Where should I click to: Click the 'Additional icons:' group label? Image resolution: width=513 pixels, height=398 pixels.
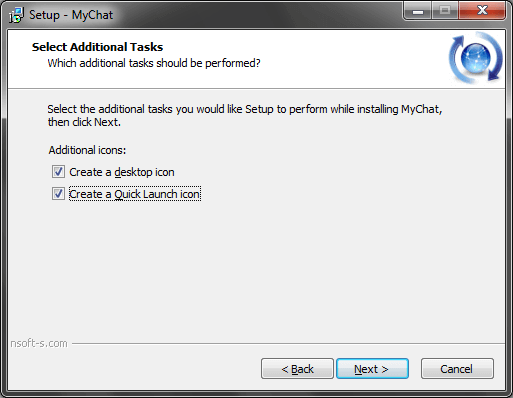(87, 150)
